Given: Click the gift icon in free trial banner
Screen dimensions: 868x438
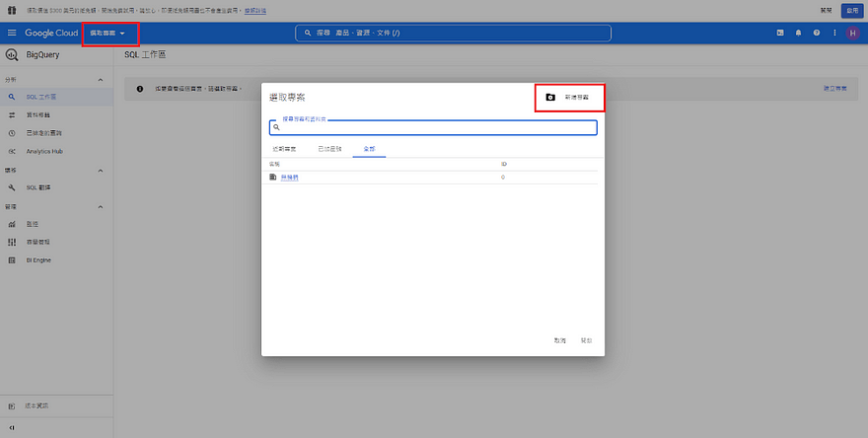Looking at the screenshot, I should [x=12, y=11].
